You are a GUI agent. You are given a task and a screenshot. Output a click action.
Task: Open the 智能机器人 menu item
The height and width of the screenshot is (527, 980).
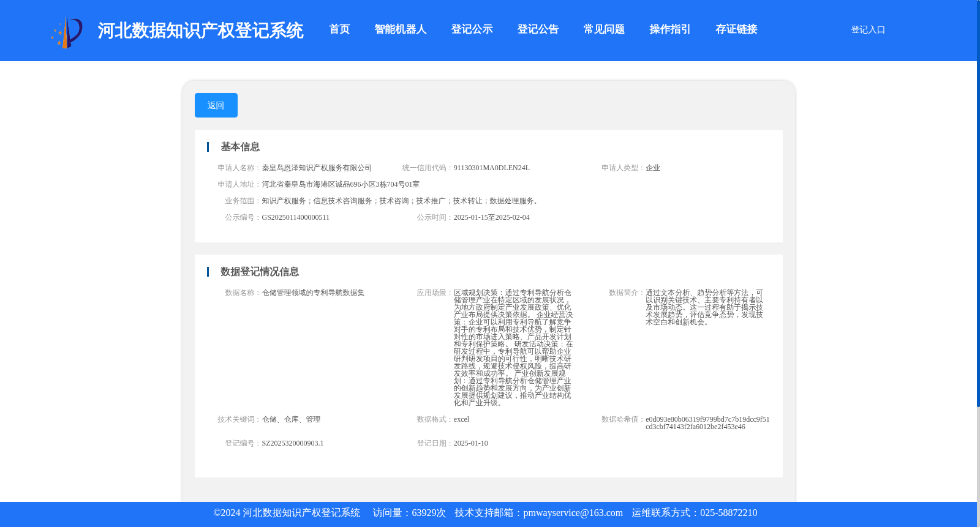(x=401, y=29)
